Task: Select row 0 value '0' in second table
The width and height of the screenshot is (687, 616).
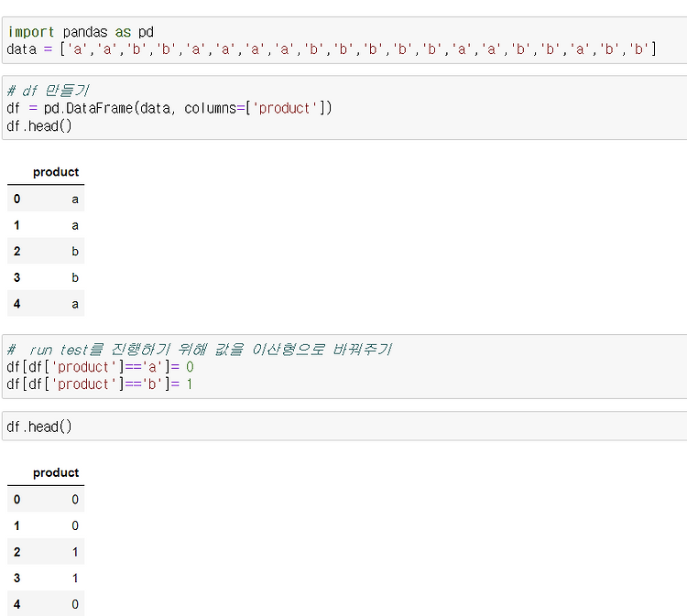Action: click(x=75, y=500)
